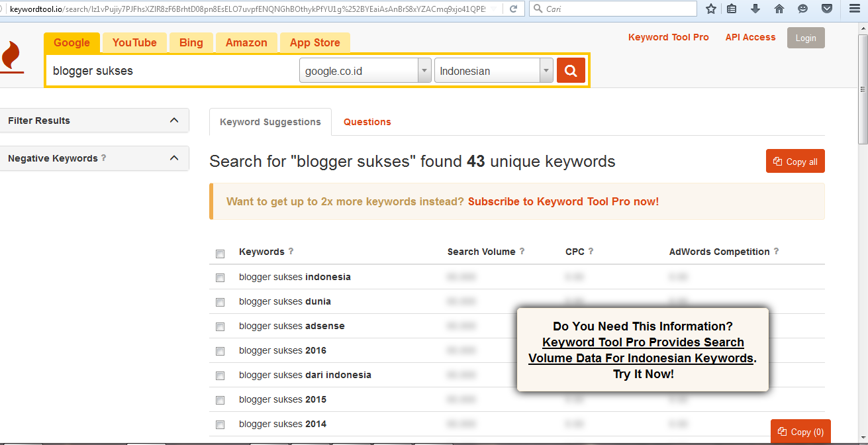The height and width of the screenshot is (445, 868).
Task: Click keyword text 'blogger sukses dari indonesia'
Action: 305,375
